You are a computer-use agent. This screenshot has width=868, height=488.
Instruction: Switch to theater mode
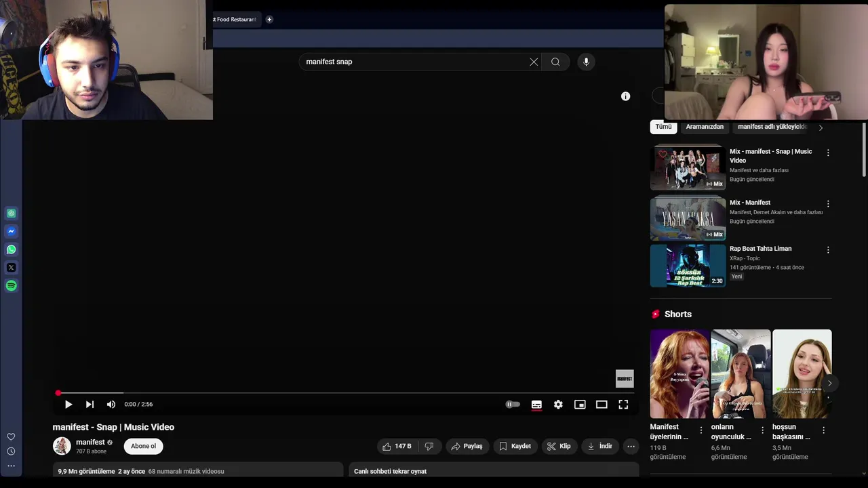(601, 405)
